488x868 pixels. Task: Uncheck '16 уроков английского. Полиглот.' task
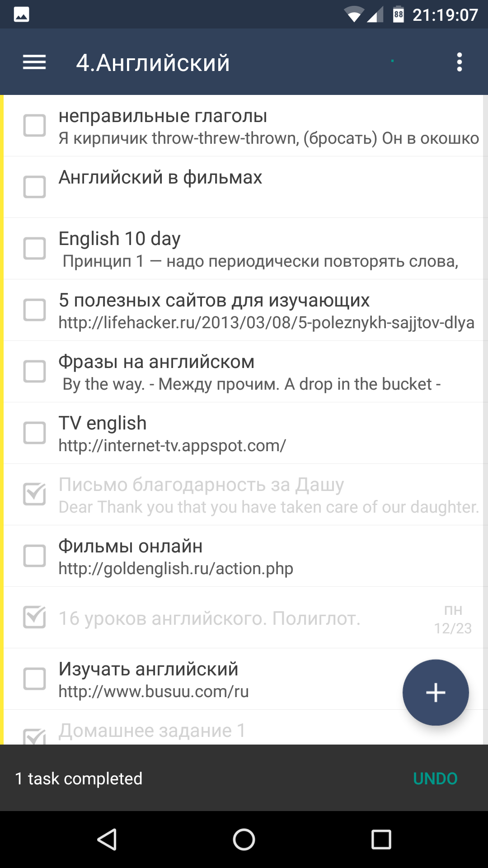click(x=35, y=617)
